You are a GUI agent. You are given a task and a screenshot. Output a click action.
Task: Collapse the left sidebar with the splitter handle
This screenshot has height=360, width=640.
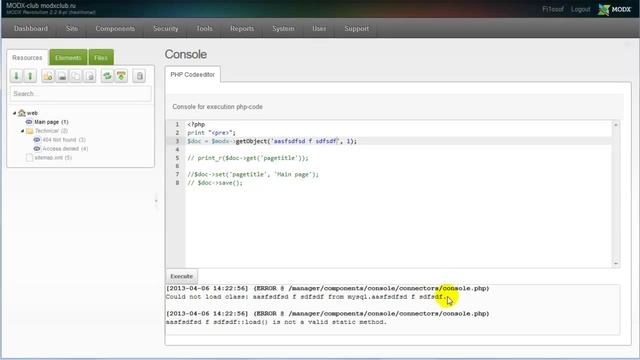[x=156, y=200]
